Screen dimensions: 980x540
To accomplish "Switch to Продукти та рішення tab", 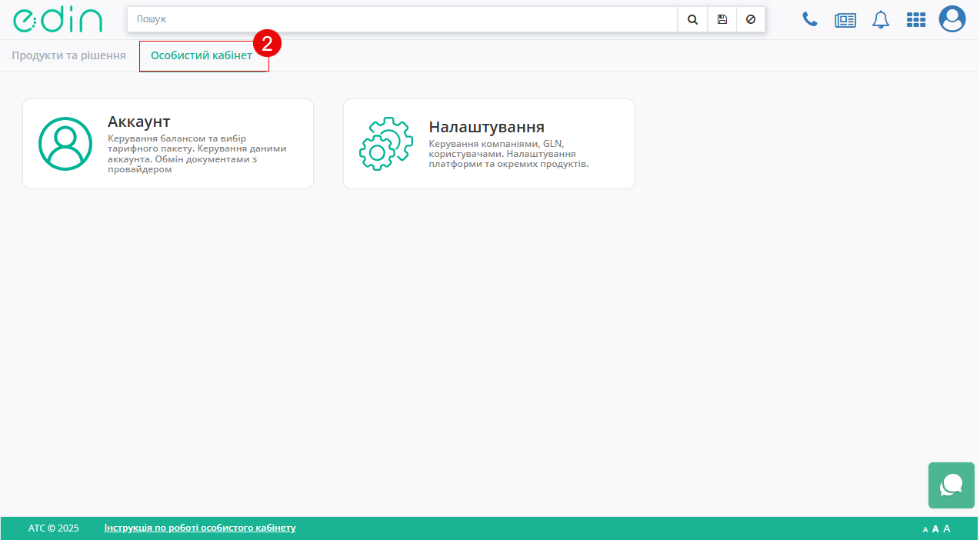I will point(68,56).
